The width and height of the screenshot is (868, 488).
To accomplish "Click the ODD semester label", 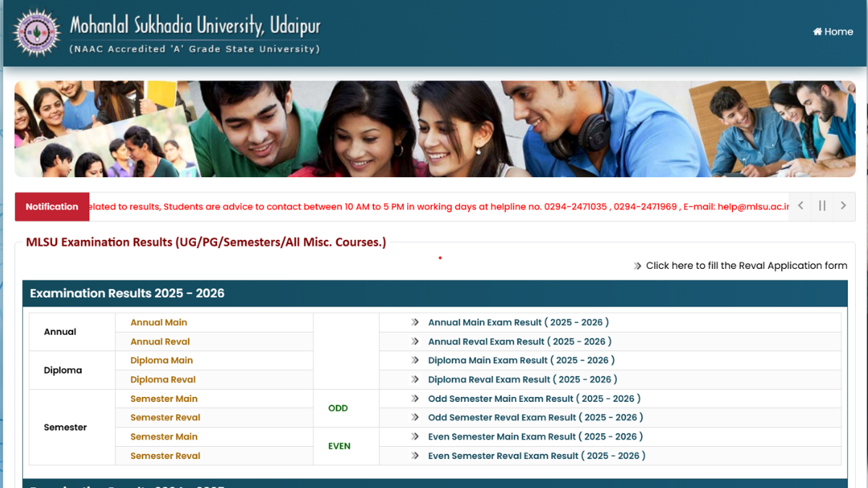I will [338, 408].
